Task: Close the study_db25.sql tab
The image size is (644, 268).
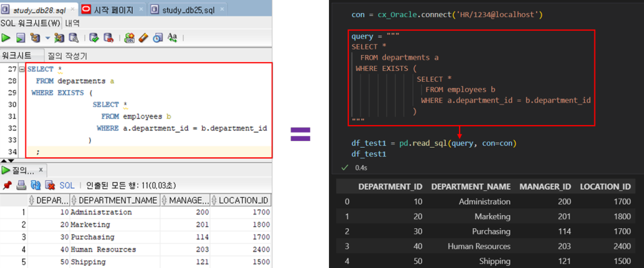Action: (222, 9)
